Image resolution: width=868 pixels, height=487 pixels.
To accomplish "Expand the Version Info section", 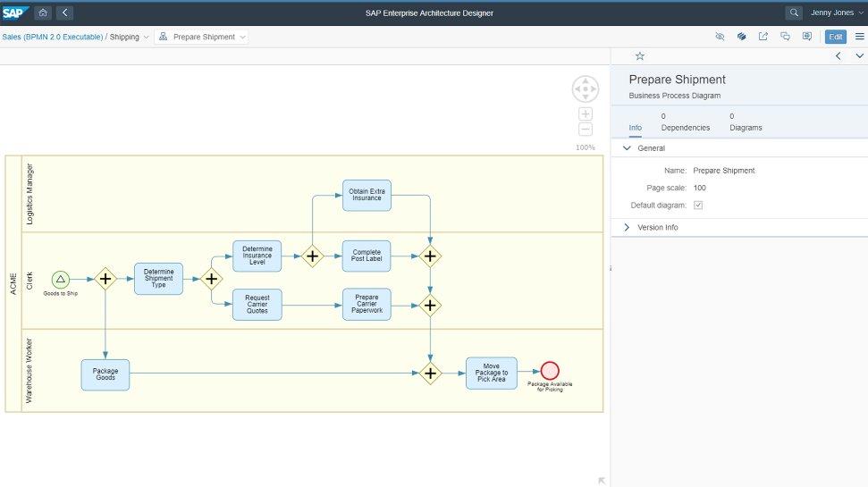I will click(627, 228).
